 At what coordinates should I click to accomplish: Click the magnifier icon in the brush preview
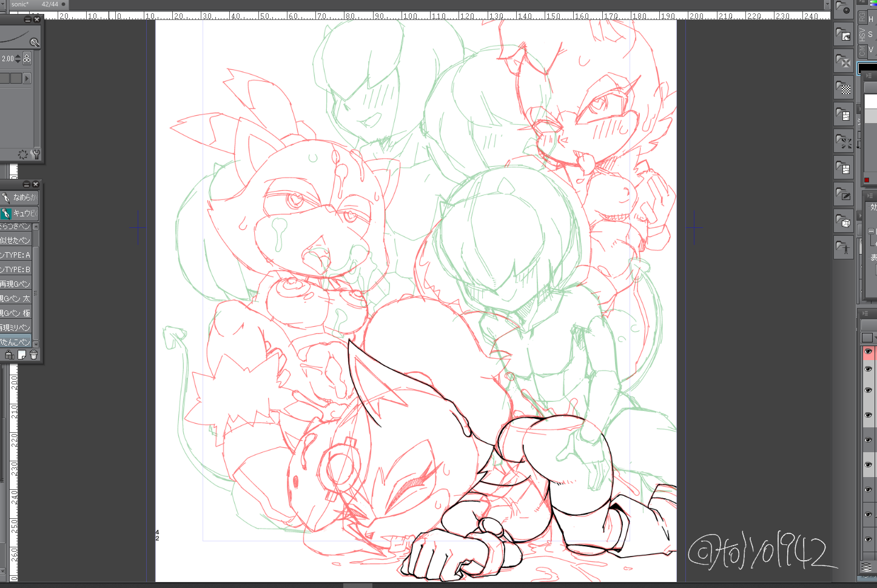35,42
